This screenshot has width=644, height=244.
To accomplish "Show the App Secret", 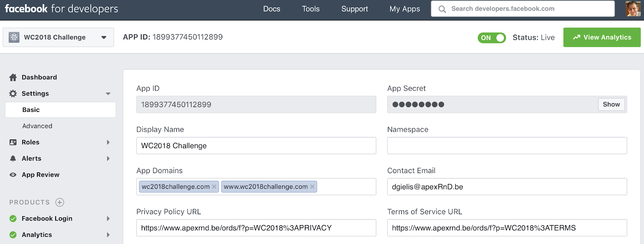I will coord(611,104).
